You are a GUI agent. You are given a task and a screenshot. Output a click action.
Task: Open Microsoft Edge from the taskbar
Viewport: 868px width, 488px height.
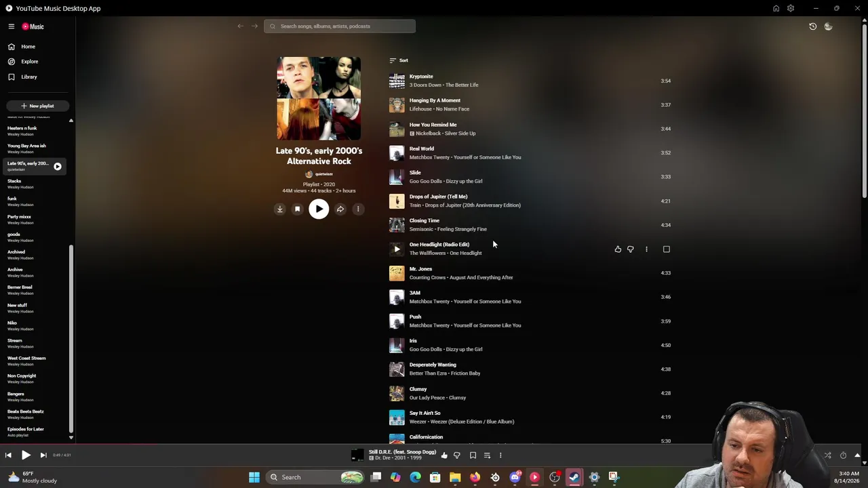coord(415,477)
